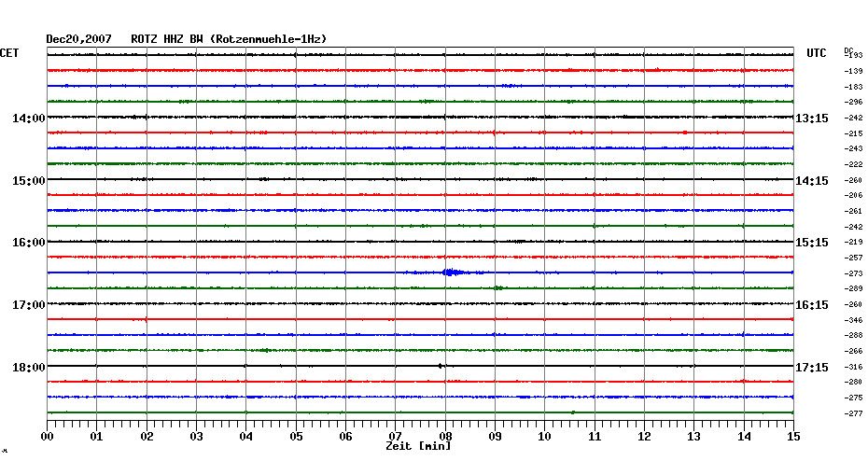Click the 13:15 UTC time label
868x461 pixels.
tap(812, 118)
